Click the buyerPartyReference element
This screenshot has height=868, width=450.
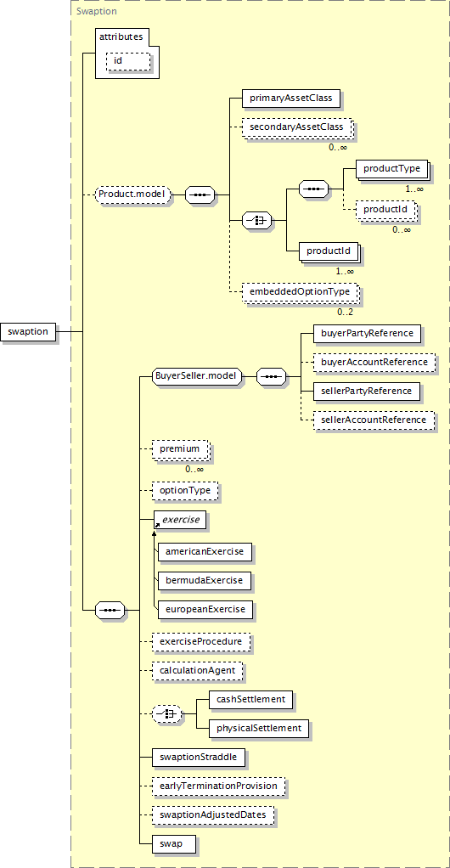(368, 333)
